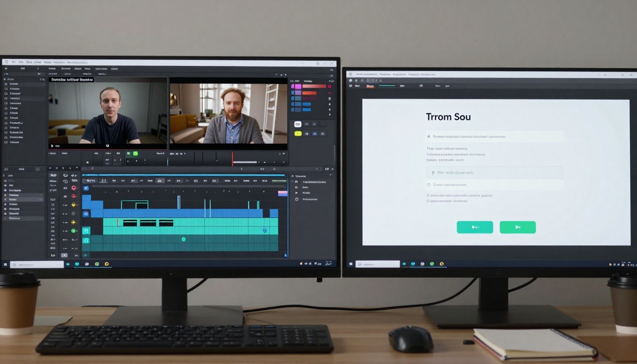This screenshot has height=364, width=637.
Task: Click the search box on right monitor taskbar
Action: [x=378, y=264]
